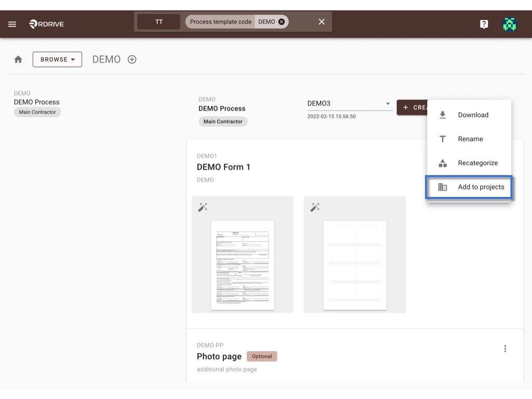
Task: Click the TT search input field
Action: click(158, 21)
